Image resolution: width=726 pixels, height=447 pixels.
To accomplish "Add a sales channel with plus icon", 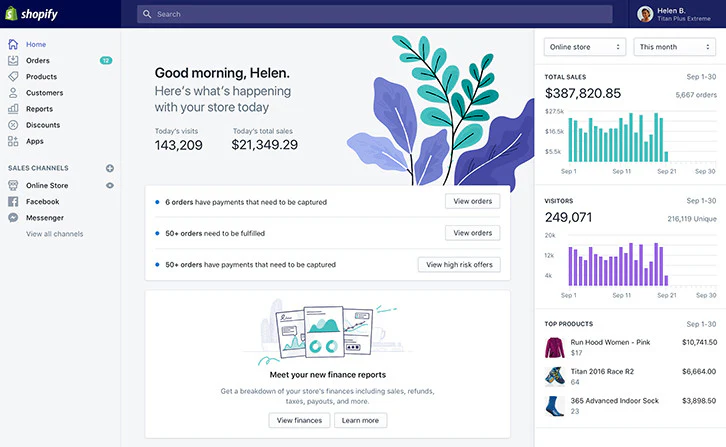I will (x=110, y=168).
